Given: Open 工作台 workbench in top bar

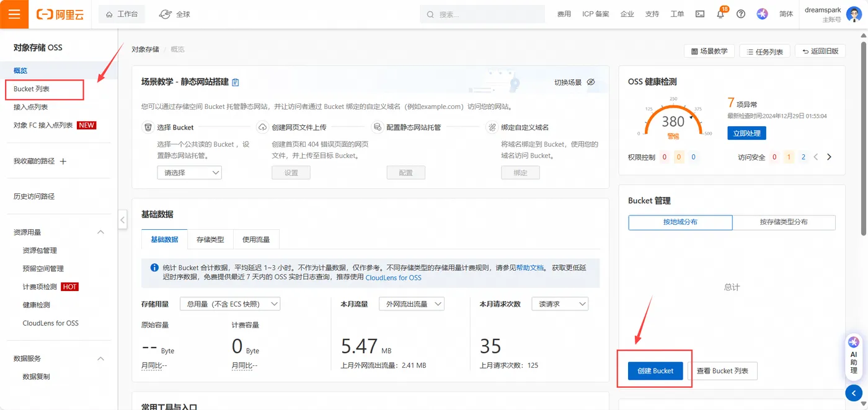Looking at the screenshot, I should point(122,14).
